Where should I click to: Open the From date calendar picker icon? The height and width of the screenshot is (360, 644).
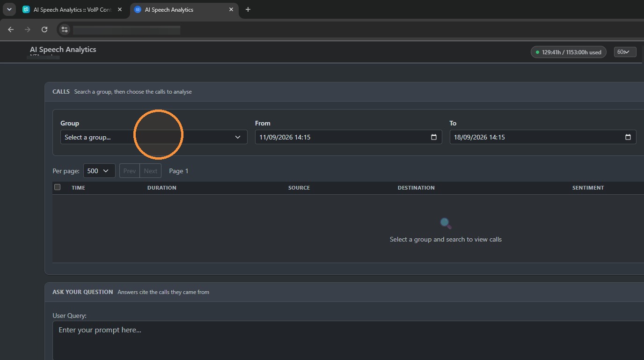tap(433, 137)
